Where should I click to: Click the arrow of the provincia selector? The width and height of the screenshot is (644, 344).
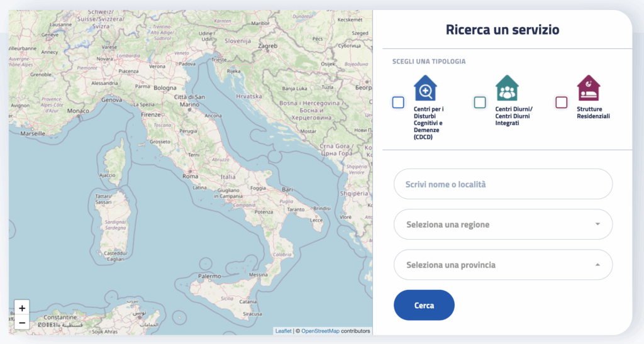597,265
